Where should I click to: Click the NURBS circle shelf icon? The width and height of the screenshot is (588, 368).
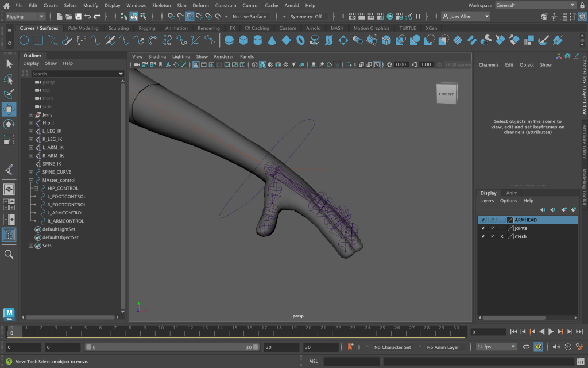click(x=24, y=40)
